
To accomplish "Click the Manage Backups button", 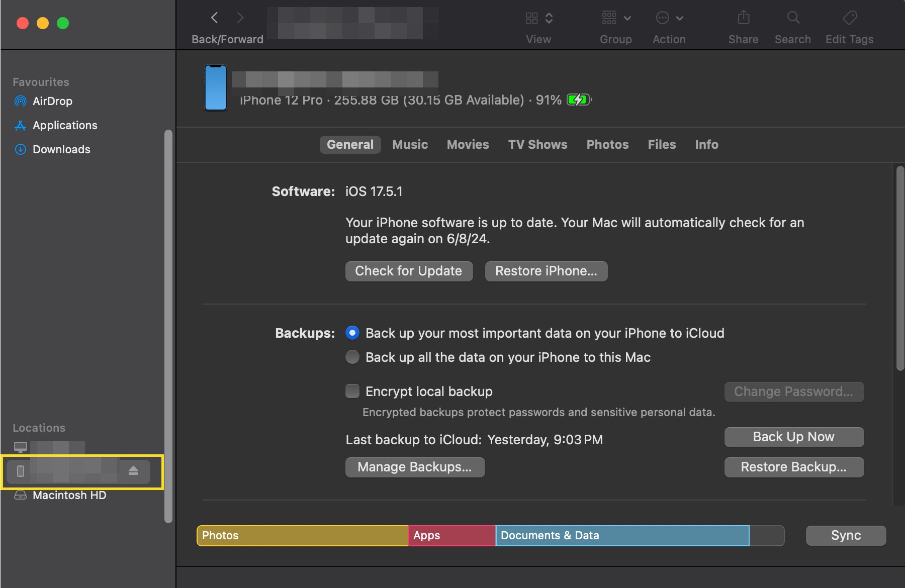I will (415, 467).
